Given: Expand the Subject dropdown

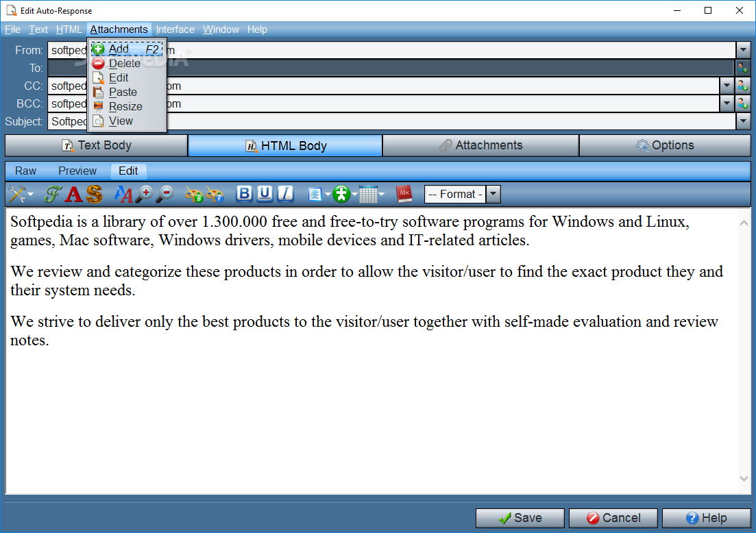Looking at the screenshot, I should [743, 121].
